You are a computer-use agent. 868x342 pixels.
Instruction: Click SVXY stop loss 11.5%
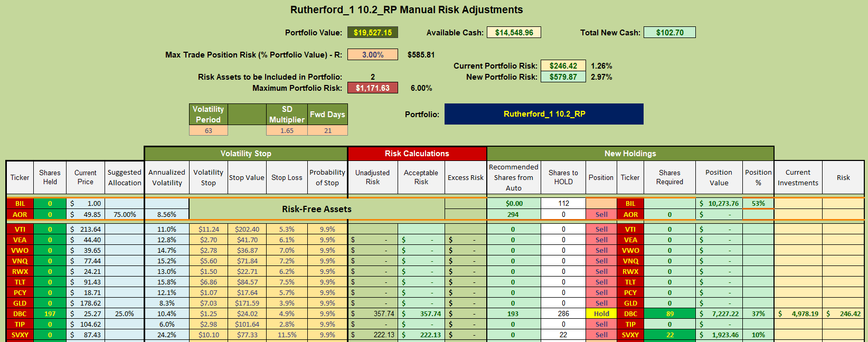point(287,335)
